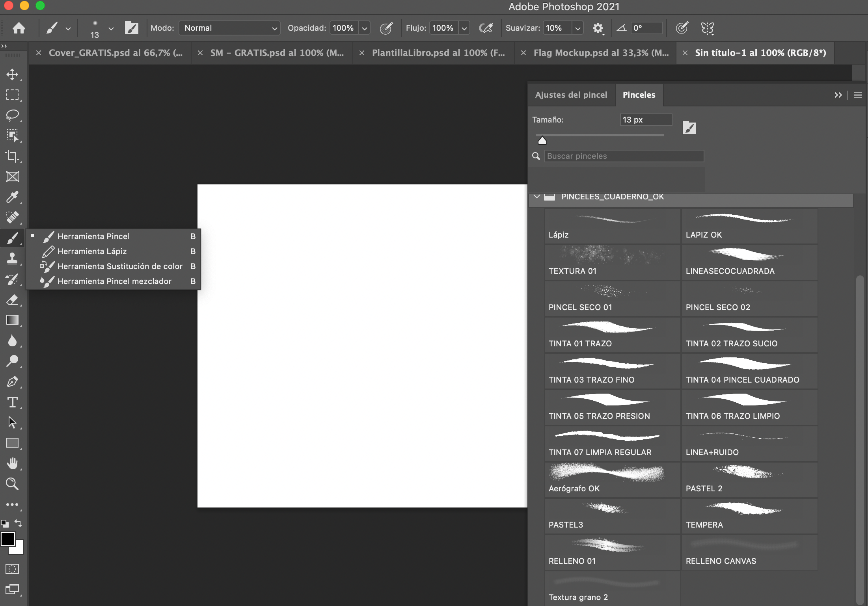Choose Herramienta Lápiz from flyout menu
Viewport: 868px width, 606px height.
coord(92,251)
